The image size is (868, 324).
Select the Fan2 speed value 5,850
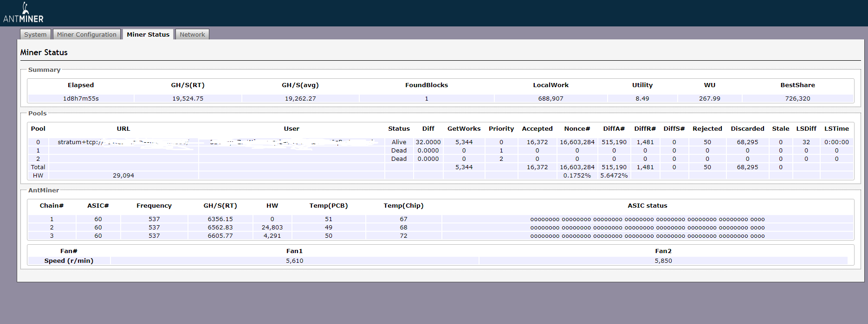(x=663, y=261)
